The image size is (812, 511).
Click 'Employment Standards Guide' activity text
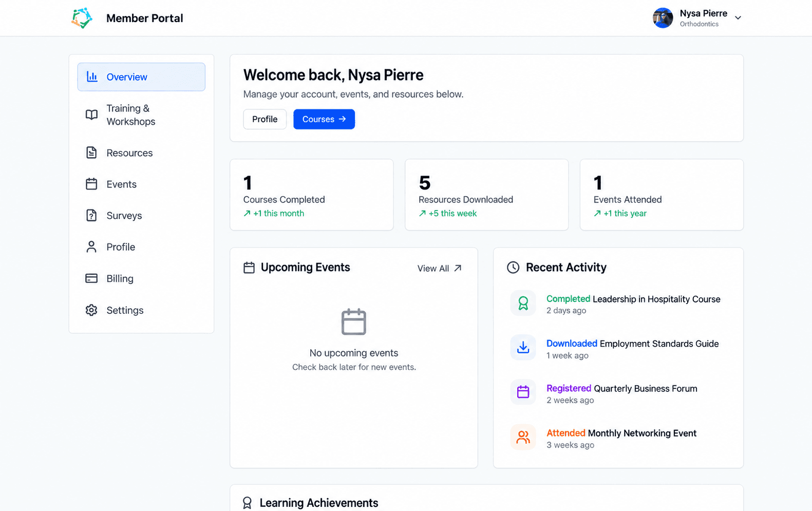pos(659,344)
